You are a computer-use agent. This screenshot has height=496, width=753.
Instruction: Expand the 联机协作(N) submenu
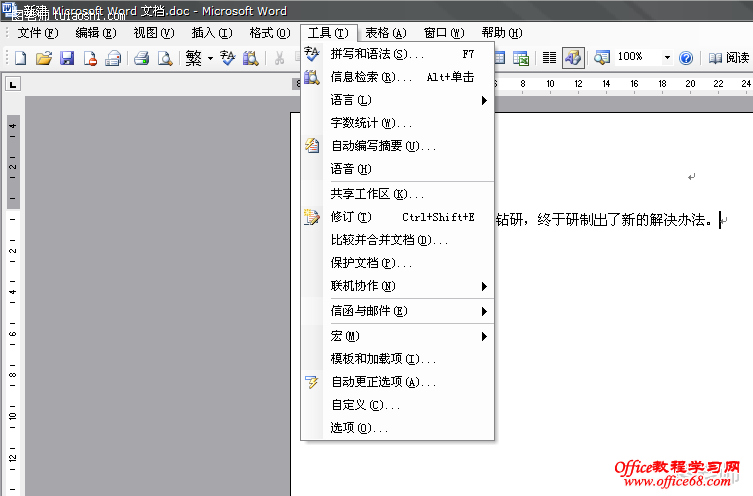(x=398, y=286)
